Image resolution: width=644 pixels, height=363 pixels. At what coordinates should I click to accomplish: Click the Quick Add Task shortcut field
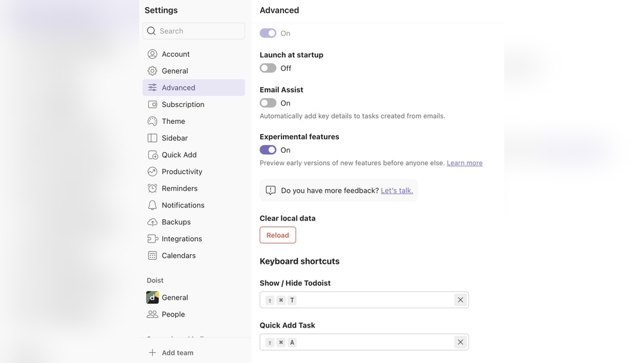(364, 342)
